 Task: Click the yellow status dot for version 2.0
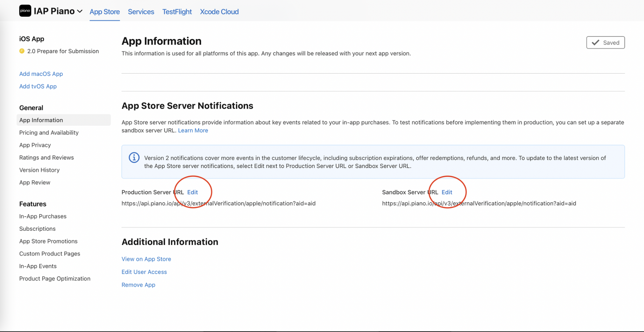tap(22, 51)
